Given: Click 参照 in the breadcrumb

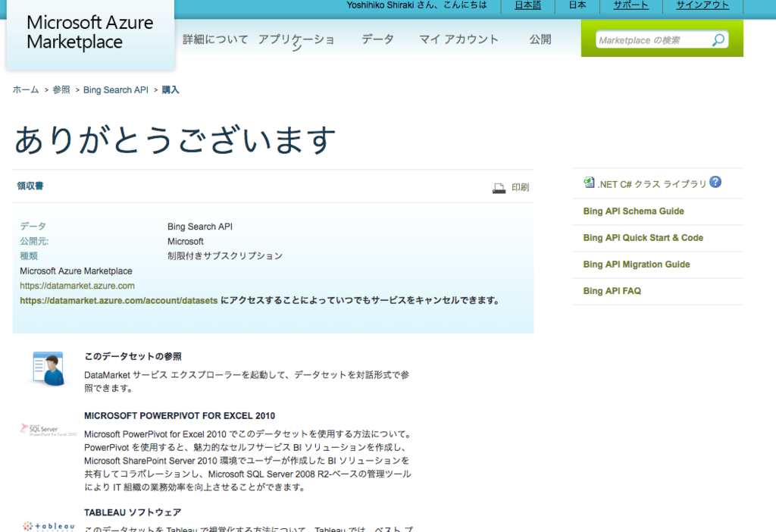Looking at the screenshot, I should coord(61,89).
